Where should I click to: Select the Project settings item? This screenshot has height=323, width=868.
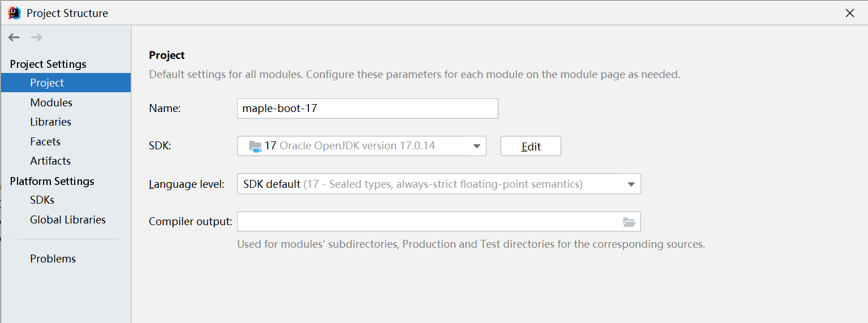(x=66, y=83)
